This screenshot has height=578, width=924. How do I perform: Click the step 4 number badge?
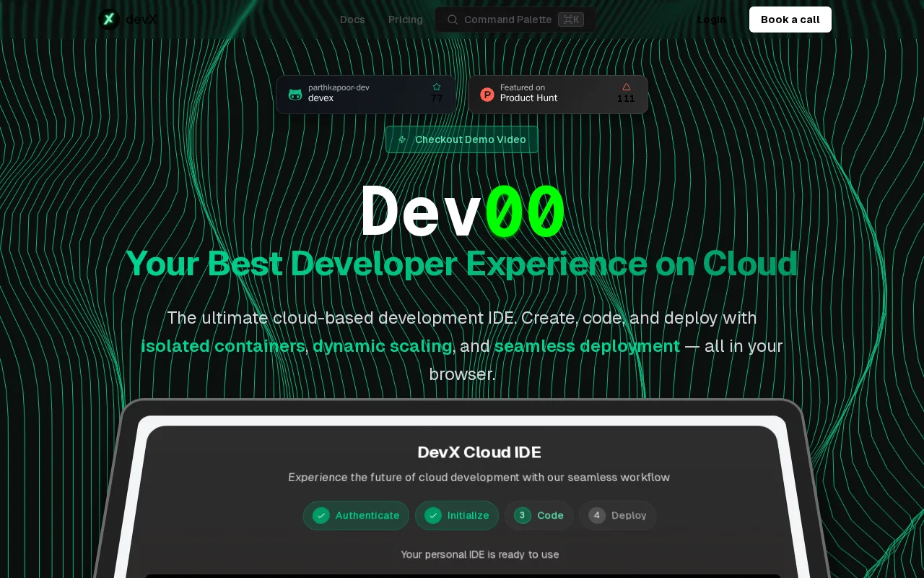pyautogui.click(x=597, y=515)
